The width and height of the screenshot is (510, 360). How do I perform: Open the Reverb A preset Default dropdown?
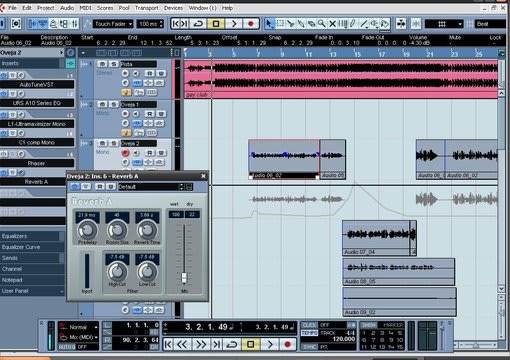pos(151,187)
